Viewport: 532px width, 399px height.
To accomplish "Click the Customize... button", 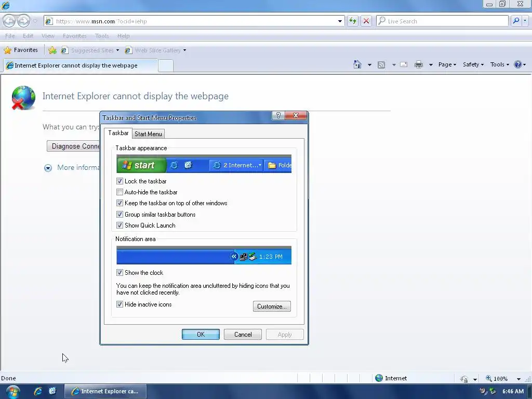I will click(x=272, y=306).
